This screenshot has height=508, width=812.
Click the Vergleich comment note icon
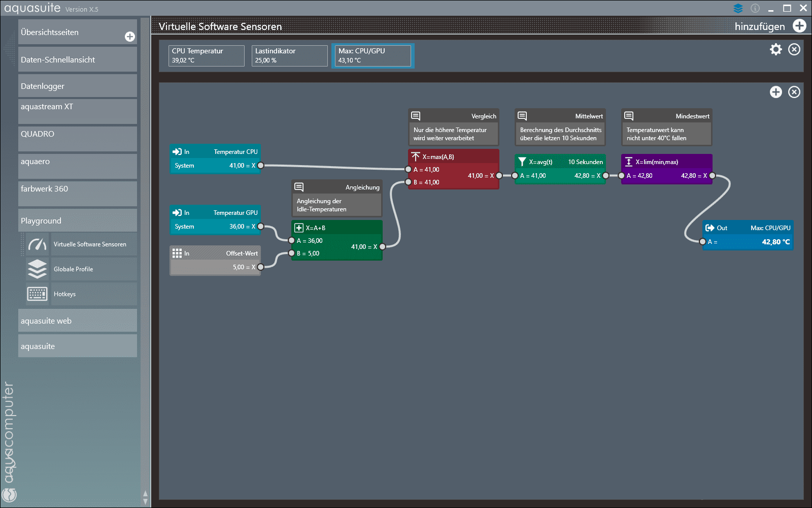(x=416, y=116)
